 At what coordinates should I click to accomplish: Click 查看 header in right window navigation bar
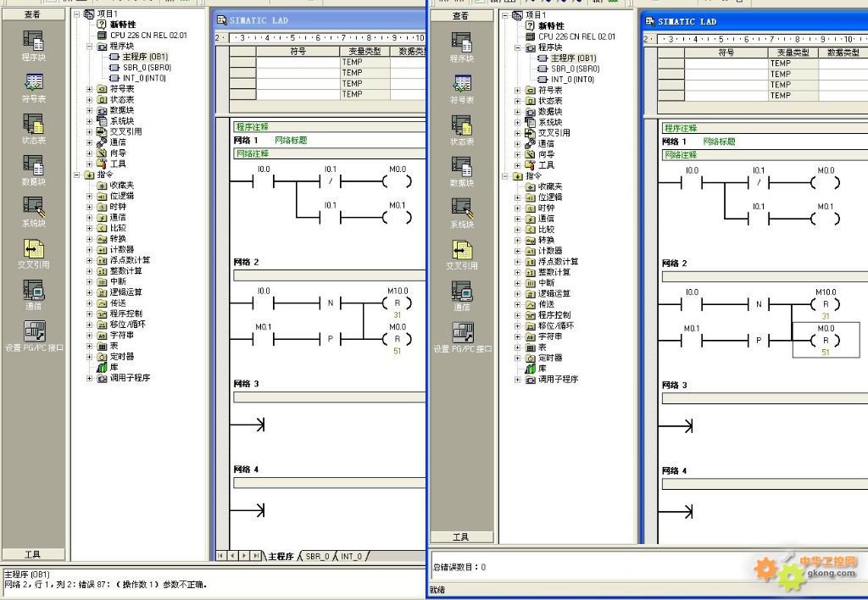click(461, 16)
